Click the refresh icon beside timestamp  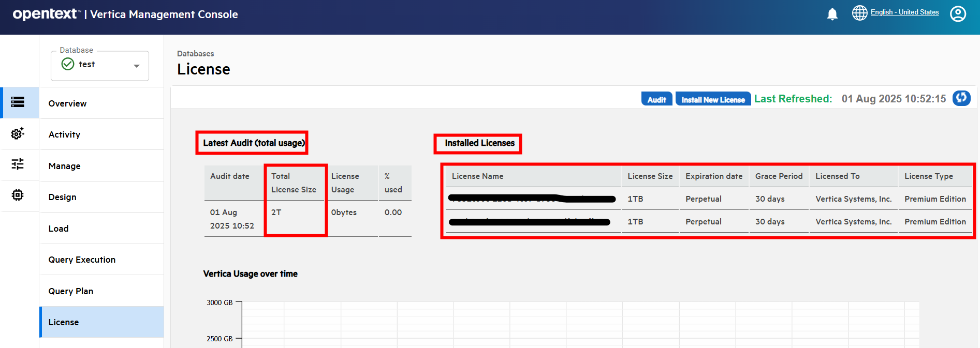(961, 98)
